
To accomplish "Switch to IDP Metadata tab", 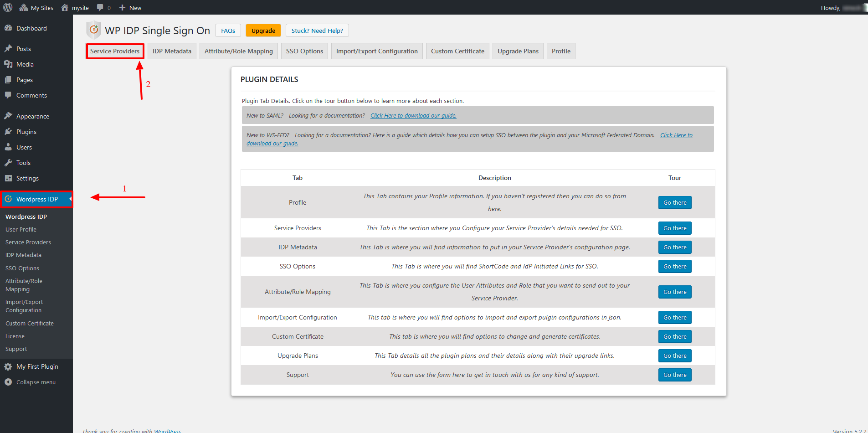I will click(172, 51).
